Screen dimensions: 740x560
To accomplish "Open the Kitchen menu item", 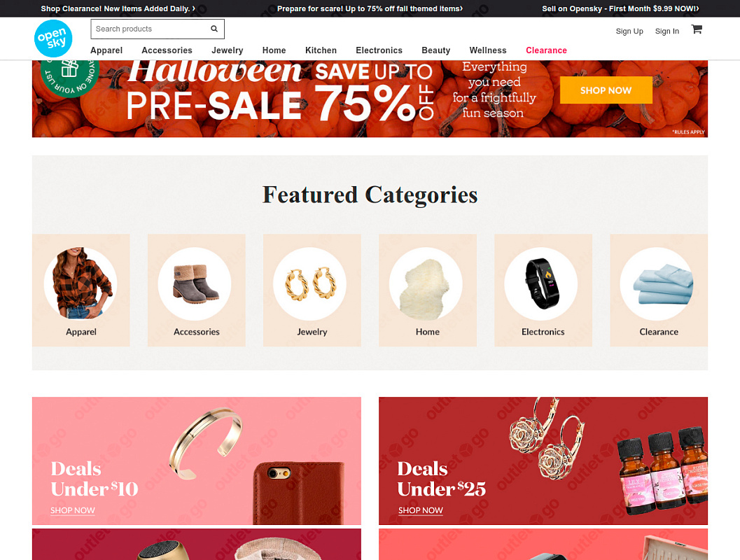I will click(x=321, y=50).
